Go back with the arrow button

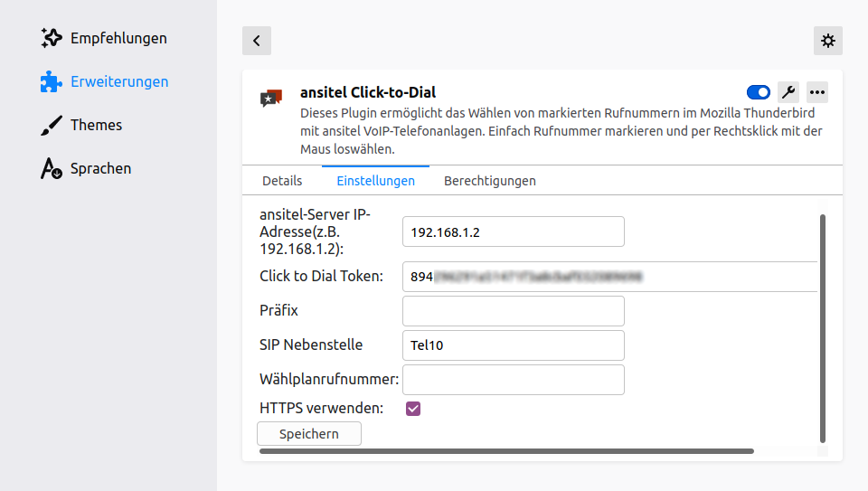[257, 40]
